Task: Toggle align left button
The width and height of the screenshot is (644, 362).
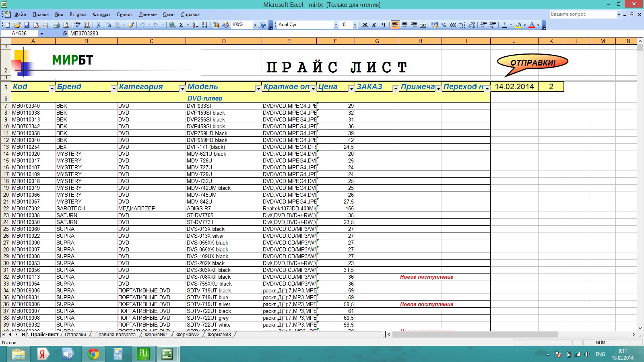Action: tap(395, 25)
